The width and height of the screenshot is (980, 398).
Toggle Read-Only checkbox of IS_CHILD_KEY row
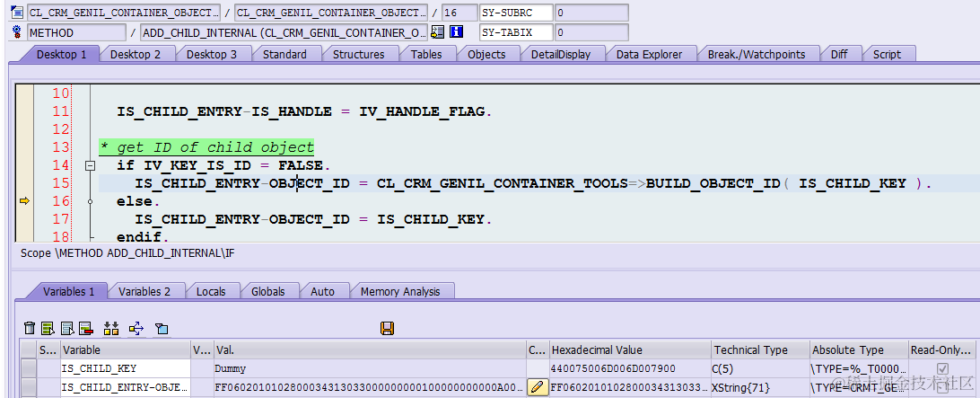pyautogui.click(x=944, y=368)
